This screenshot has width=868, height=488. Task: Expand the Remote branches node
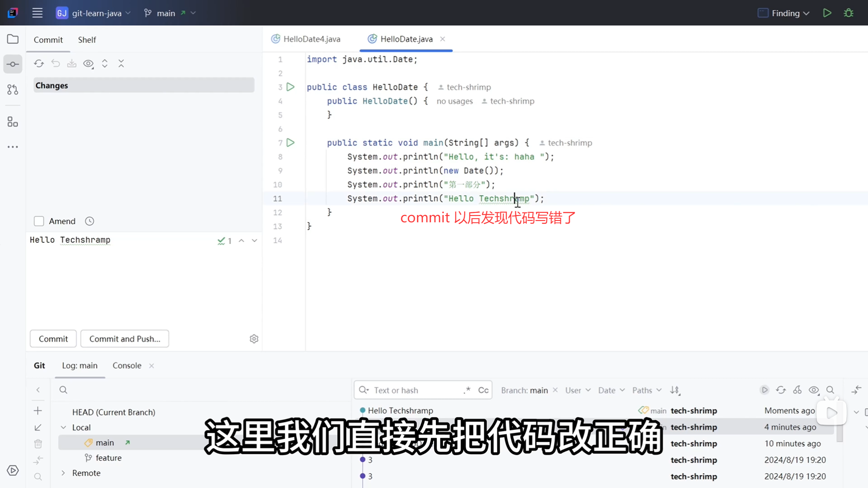pyautogui.click(x=63, y=473)
